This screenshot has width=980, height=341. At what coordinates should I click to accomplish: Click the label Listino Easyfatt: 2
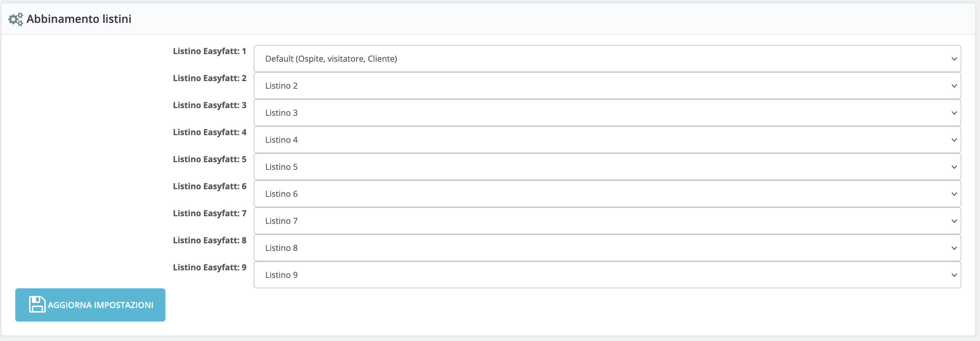tap(210, 78)
